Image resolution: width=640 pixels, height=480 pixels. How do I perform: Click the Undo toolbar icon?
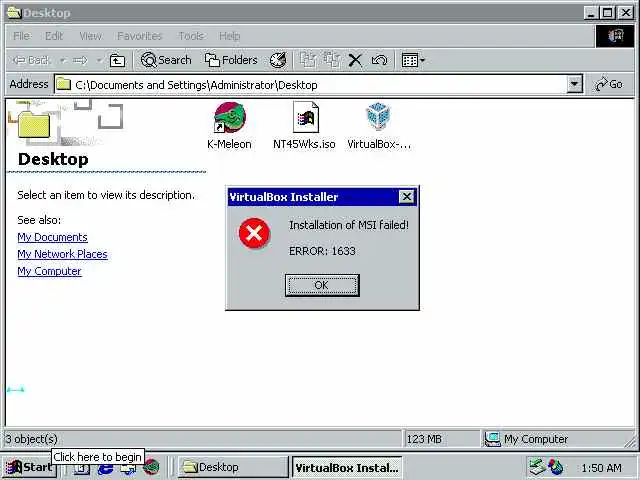pyautogui.click(x=380, y=60)
